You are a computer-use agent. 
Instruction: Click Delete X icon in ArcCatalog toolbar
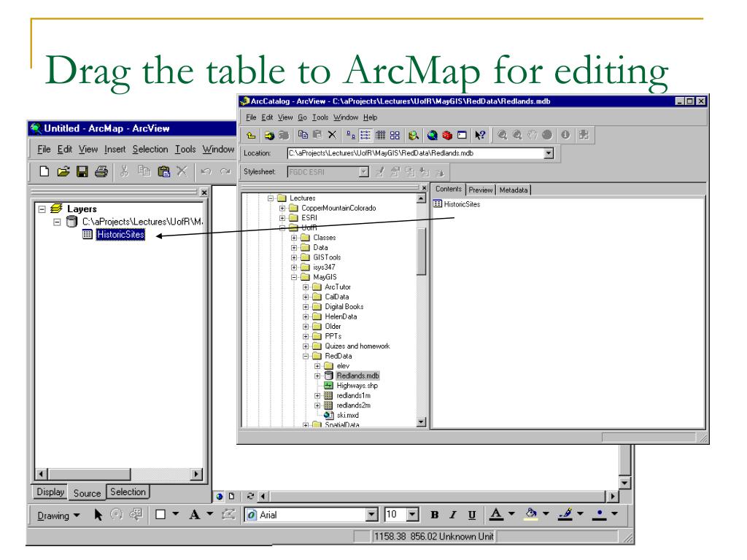click(332, 135)
